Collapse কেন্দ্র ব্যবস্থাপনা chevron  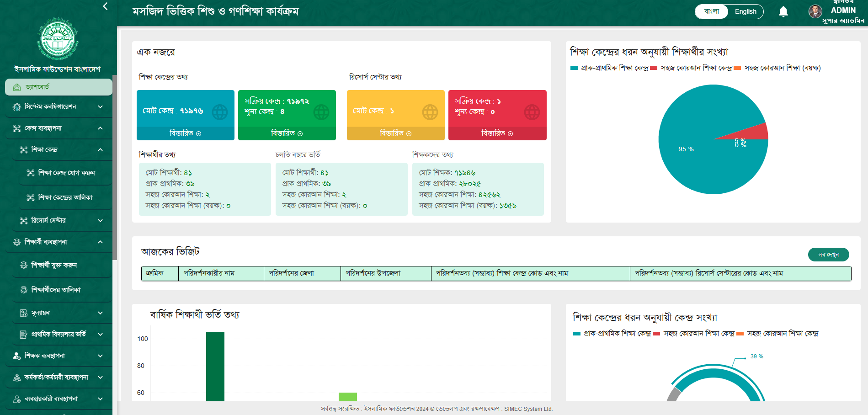[100, 128]
